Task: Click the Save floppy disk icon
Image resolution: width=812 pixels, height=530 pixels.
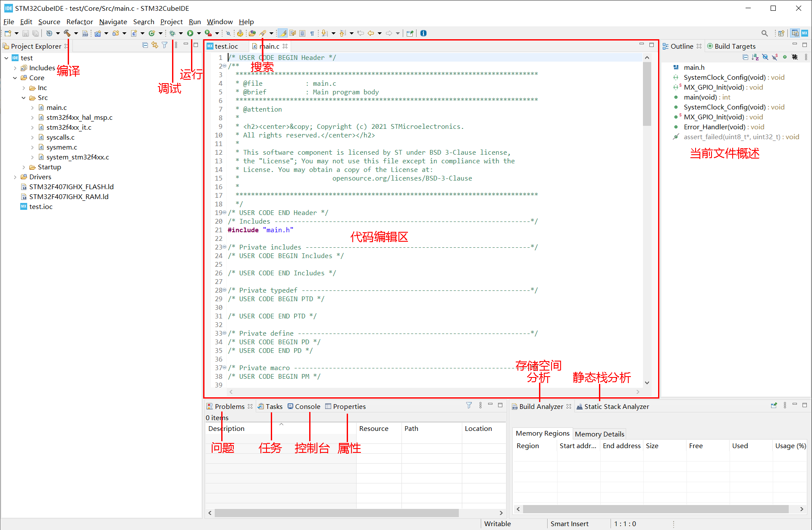Action: [x=25, y=33]
